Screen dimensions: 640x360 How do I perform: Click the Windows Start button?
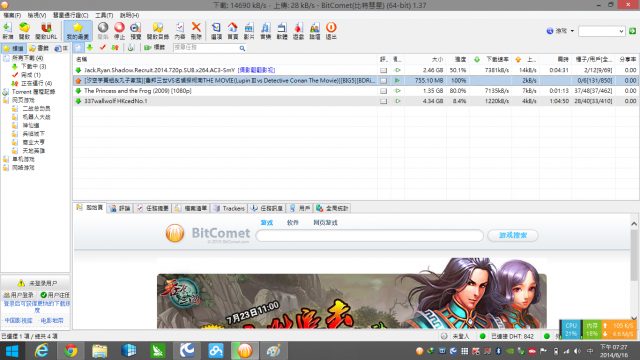[12, 351]
